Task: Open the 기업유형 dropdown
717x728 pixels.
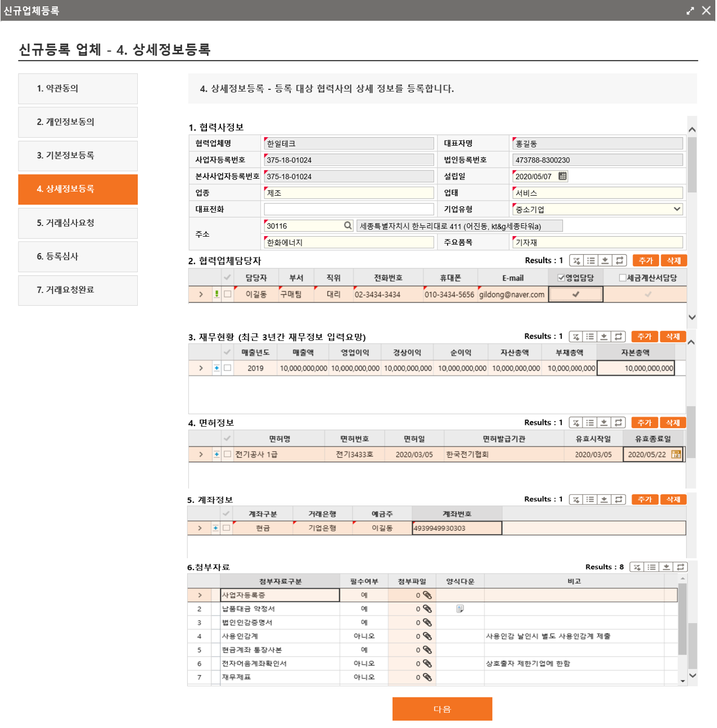Action: pyautogui.click(x=677, y=209)
